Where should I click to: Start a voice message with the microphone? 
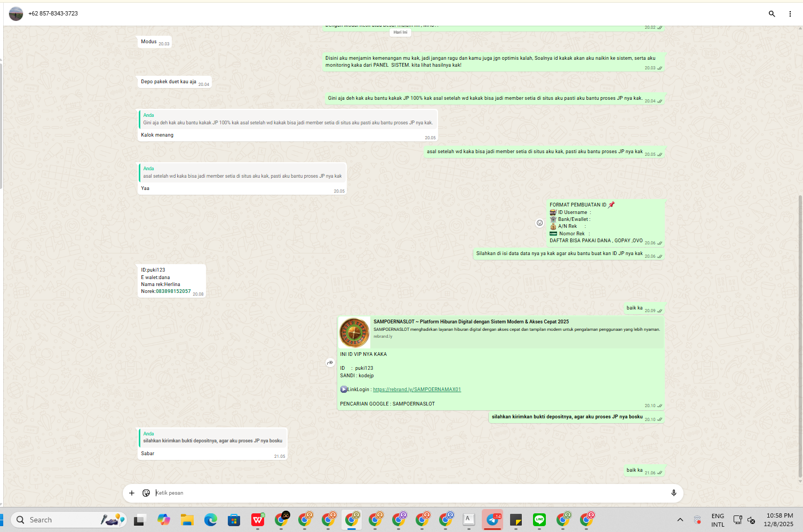tap(673, 493)
